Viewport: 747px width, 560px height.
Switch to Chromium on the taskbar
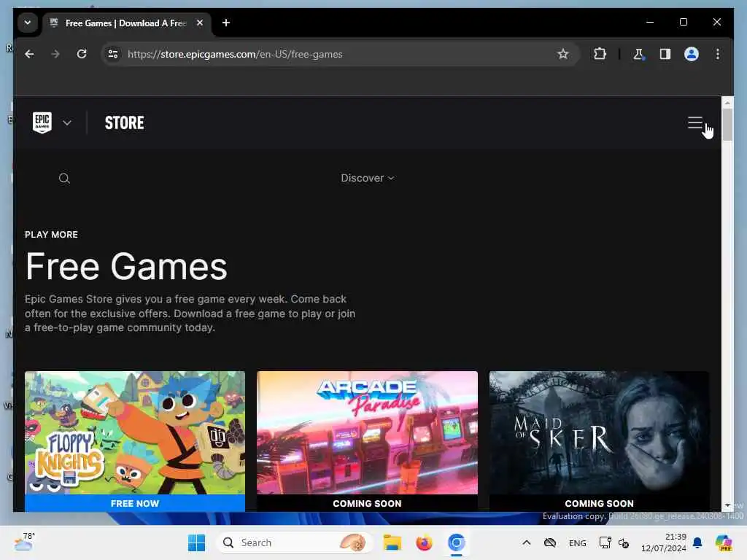(x=456, y=542)
